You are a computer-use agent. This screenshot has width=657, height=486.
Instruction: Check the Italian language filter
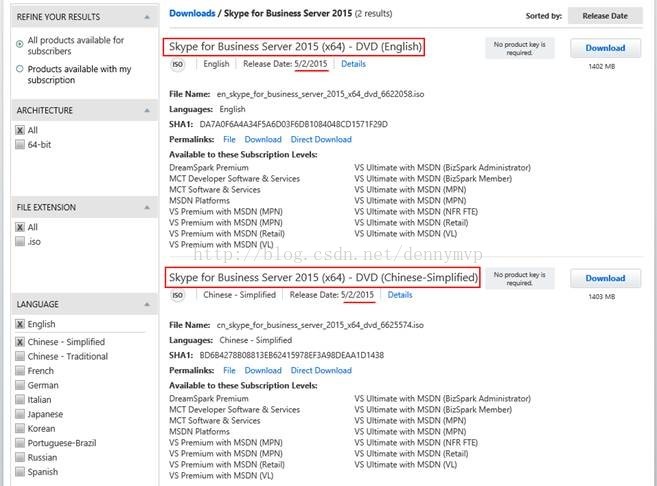point(20,400)
